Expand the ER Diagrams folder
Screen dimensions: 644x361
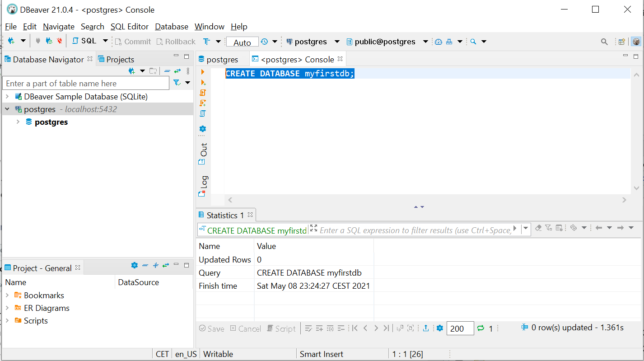(7, 308)
